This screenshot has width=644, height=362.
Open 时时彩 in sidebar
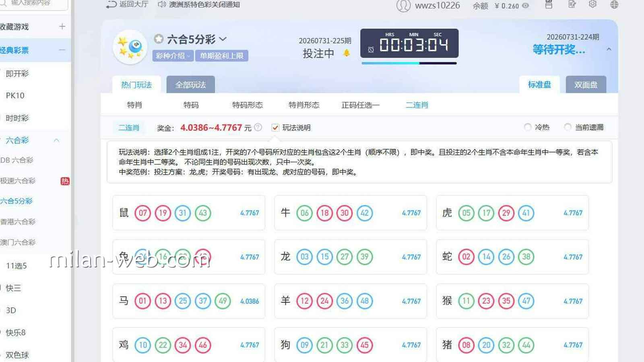click(x=17, y=118)
